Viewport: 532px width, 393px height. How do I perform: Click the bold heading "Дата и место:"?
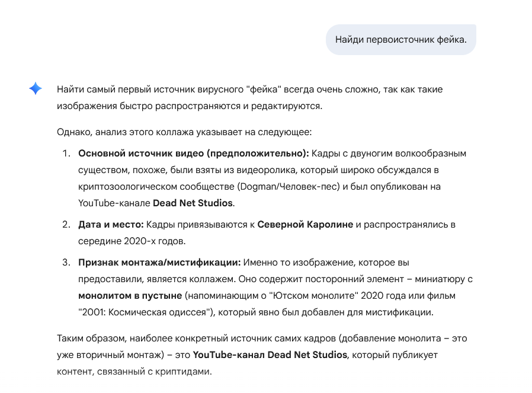110,225
